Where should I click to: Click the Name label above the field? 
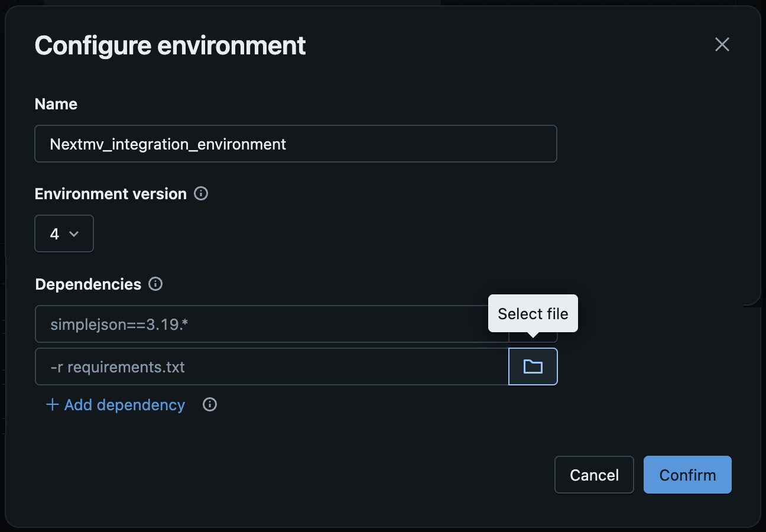(x=56, y=104)
